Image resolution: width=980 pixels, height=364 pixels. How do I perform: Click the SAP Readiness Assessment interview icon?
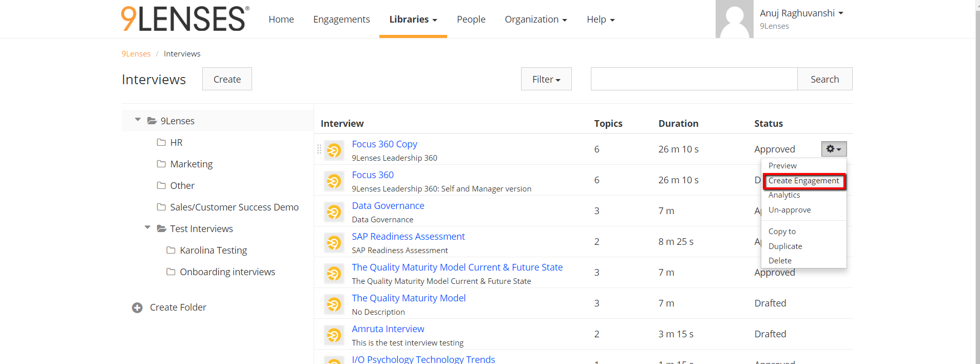pyautogui.click(x=334, y=243)
